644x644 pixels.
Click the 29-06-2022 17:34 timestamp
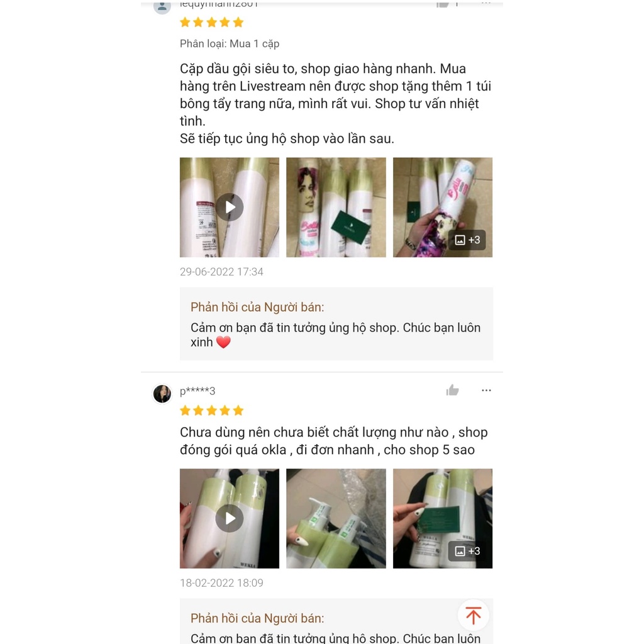tap(221, 272)
